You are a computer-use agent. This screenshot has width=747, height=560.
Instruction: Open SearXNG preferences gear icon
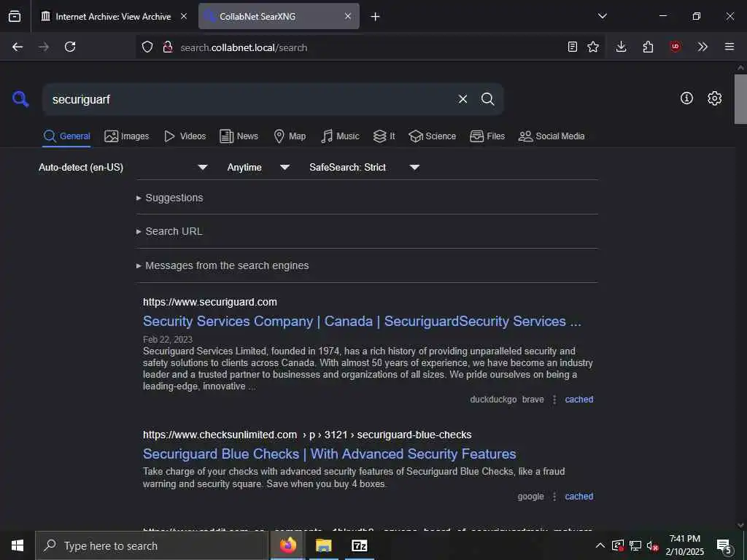coord(714,98)
